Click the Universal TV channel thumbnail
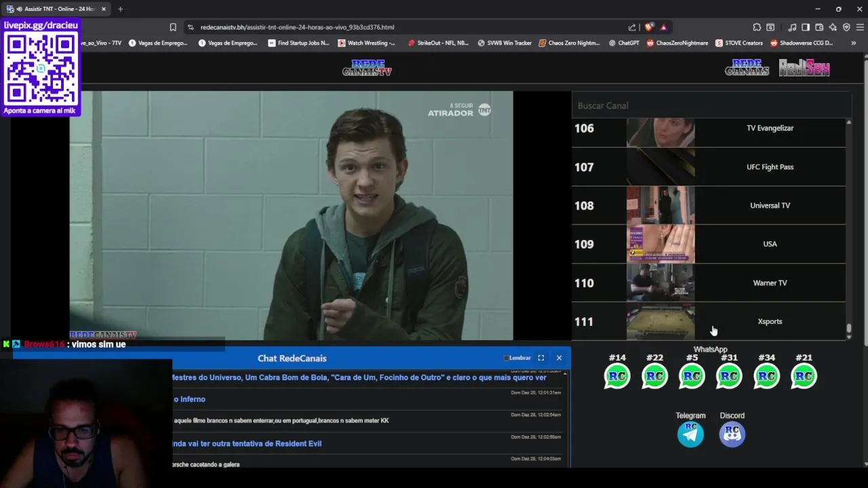The image size is (868, 488). [660, 205]
